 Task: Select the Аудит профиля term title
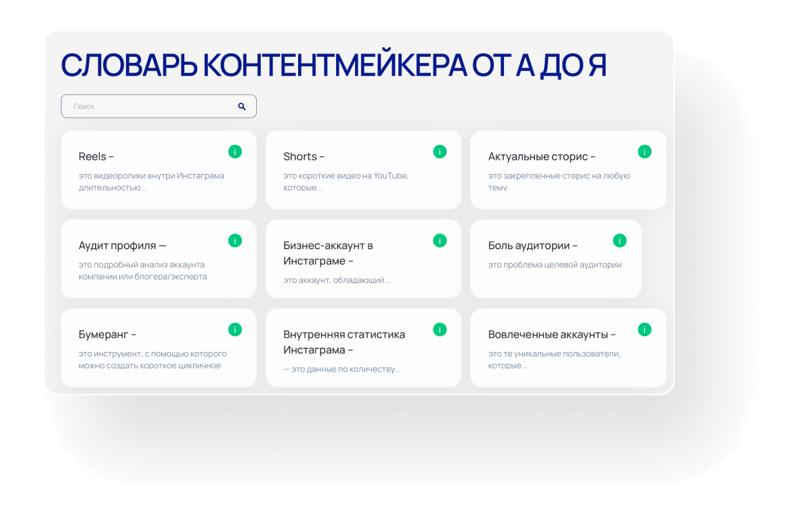coord(122,246)
